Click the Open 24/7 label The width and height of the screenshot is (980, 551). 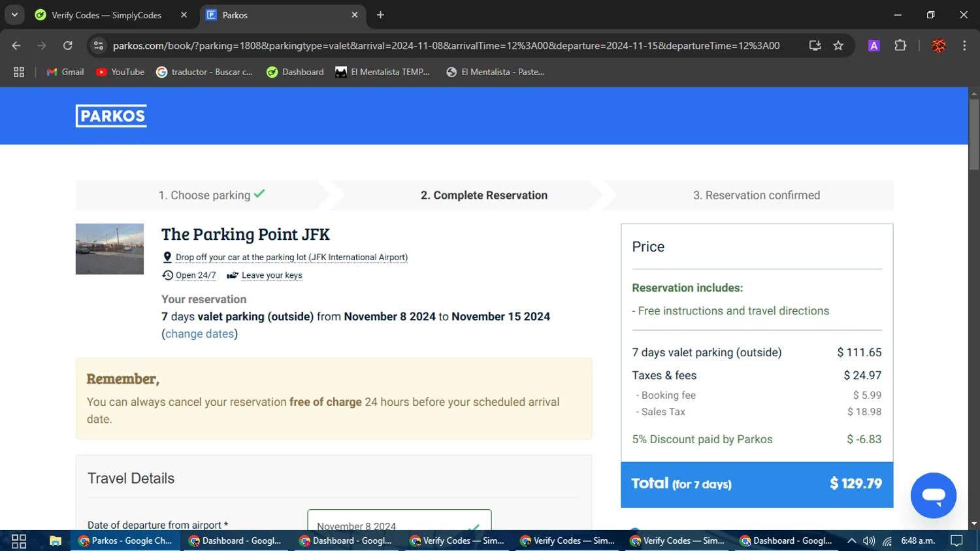(196, 275)
